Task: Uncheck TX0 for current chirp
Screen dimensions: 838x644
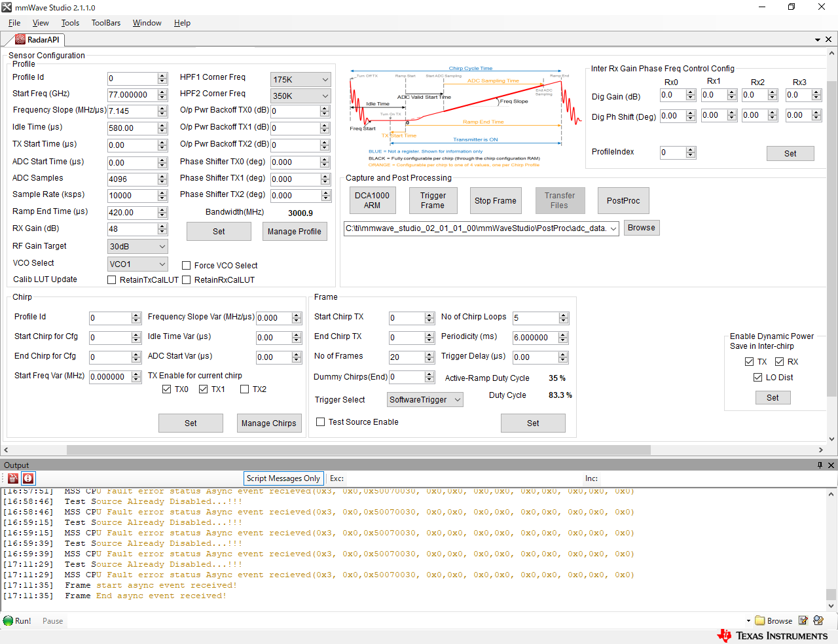Action: pos(166,389)
